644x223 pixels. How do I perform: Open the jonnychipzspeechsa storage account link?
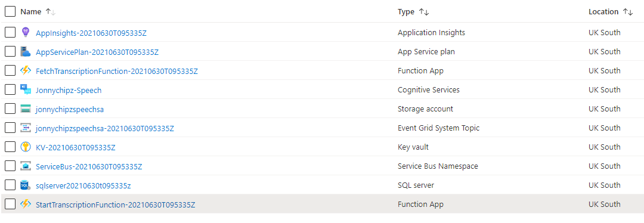click(x=70, y=109)
